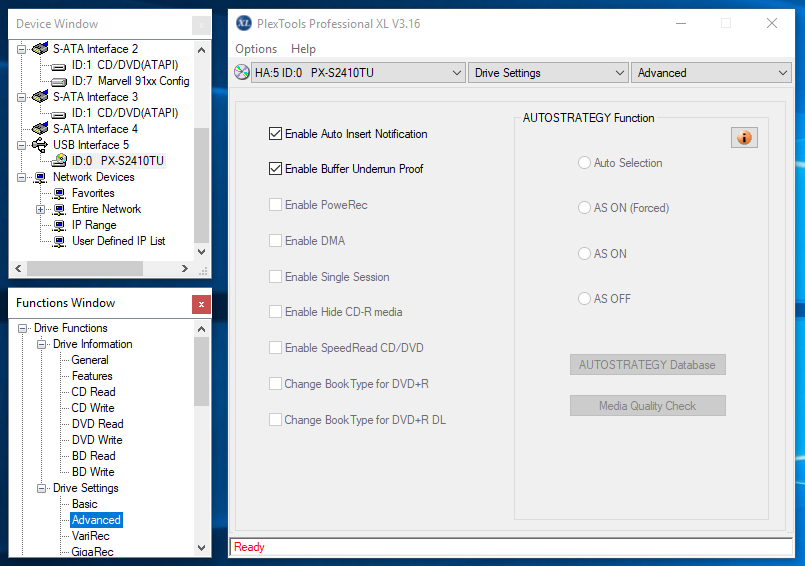Select AS OFF radio button
This screenshot has height=566, width=805.
click(x=584, y=298)
